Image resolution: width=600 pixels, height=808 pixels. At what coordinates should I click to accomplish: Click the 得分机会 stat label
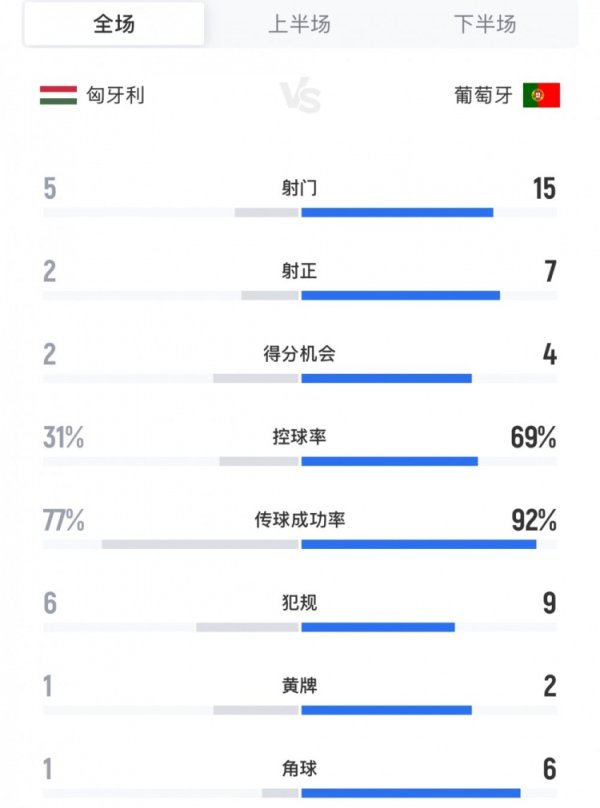(x=300, y=353)
